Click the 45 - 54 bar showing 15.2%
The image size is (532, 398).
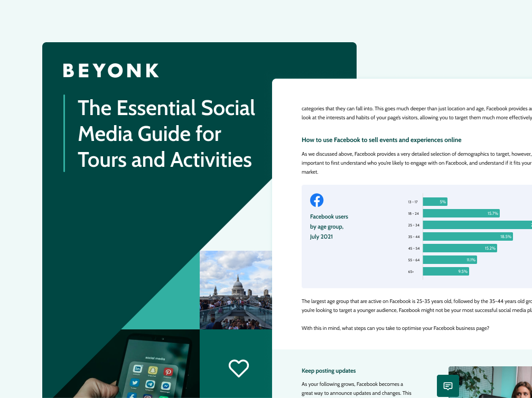pyautogui.click(x=460, y=248)
